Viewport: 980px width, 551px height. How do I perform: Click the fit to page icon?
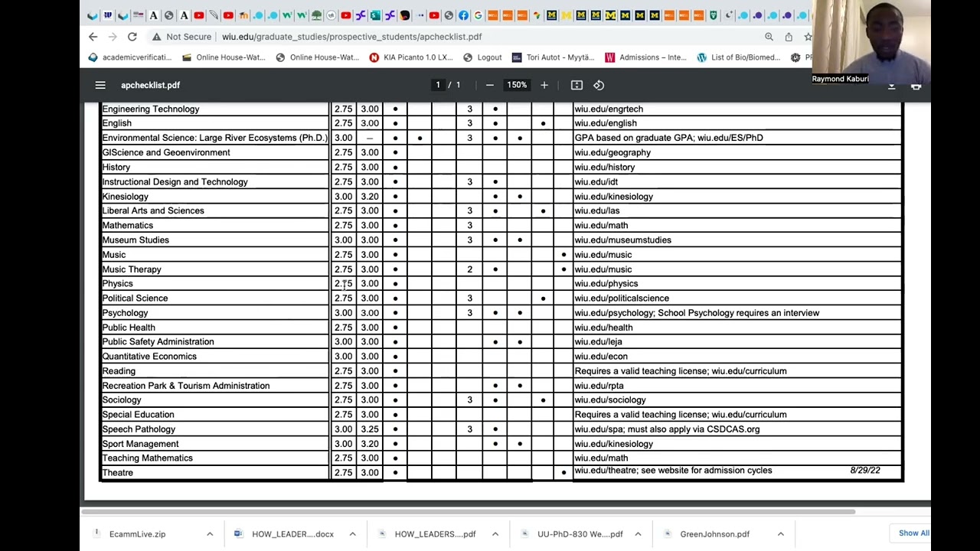tap(577, 85)
